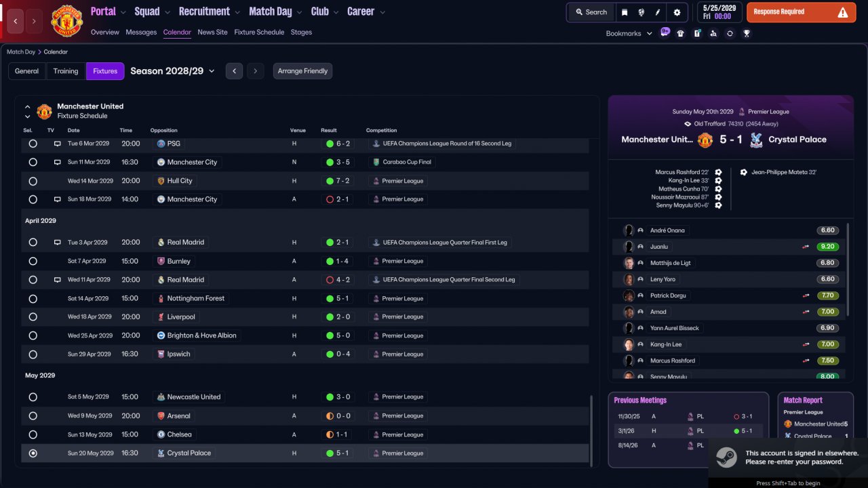Screen dimensions: 868x488
Task: Expand the Season 2028/29 selector
Action: point(172,71)
